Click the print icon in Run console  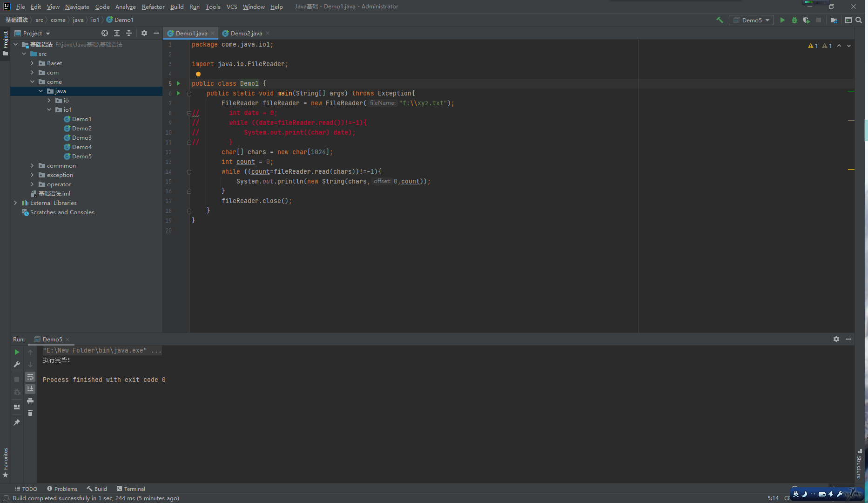tap(30, 401)
